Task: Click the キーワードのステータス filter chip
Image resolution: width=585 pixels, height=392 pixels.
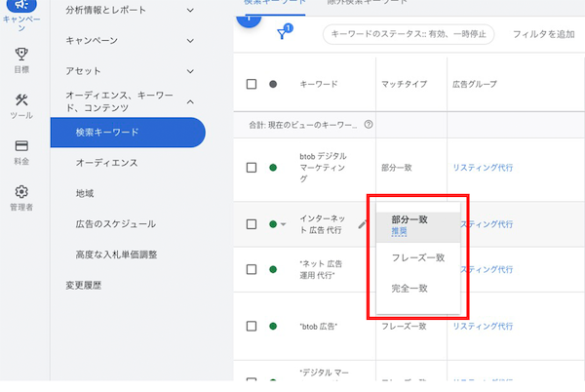Action: (409, 34)
